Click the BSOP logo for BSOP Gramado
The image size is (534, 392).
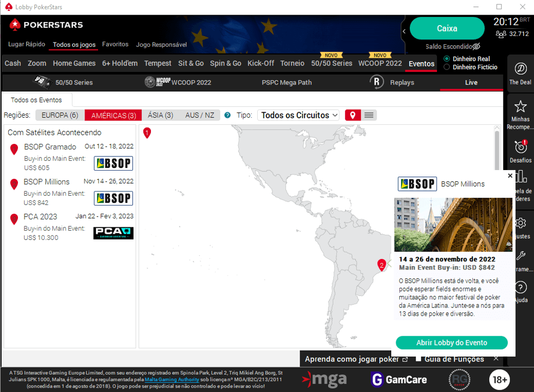click(113, 163)
